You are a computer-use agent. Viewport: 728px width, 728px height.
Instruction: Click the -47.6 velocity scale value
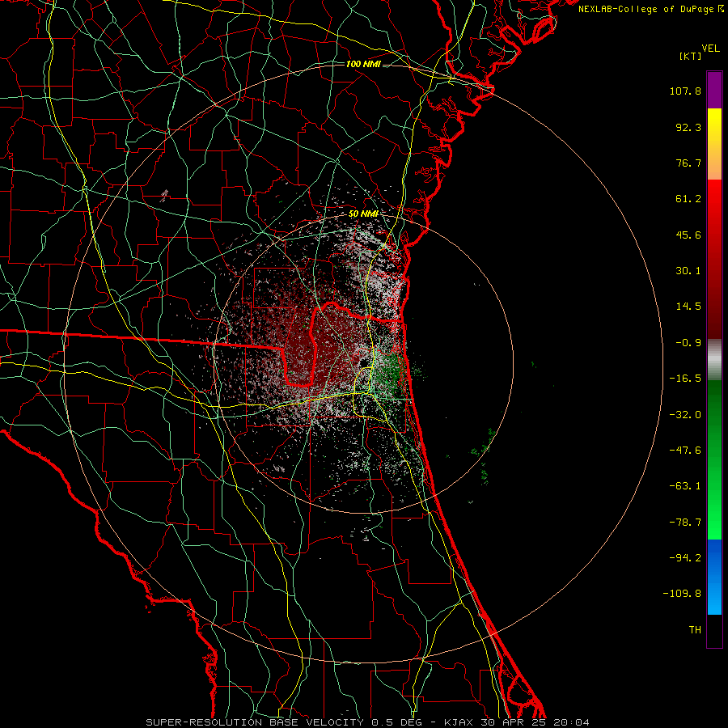tap(685, 451)
